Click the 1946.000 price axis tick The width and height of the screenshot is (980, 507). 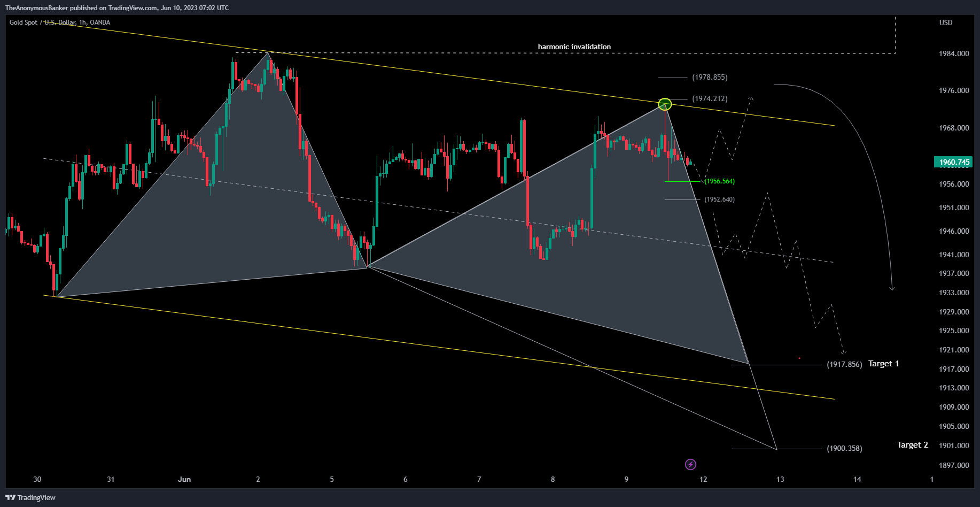(x=954, y=231)
